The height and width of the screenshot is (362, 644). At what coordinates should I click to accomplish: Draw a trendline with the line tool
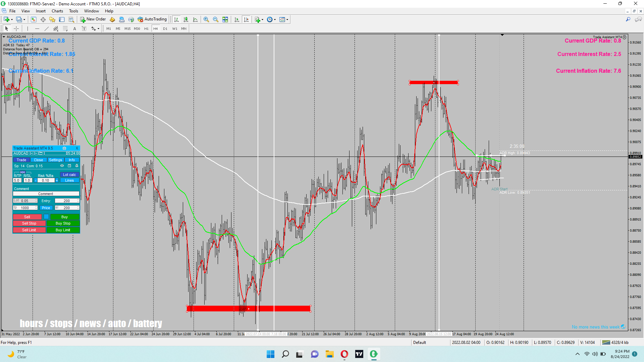click(x=47, y=29)
